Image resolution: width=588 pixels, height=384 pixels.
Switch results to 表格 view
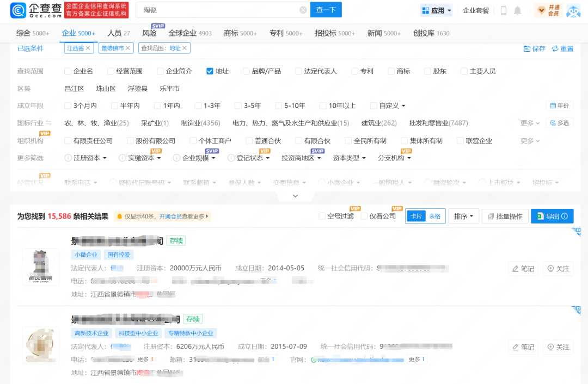click(x=434, y=216)
